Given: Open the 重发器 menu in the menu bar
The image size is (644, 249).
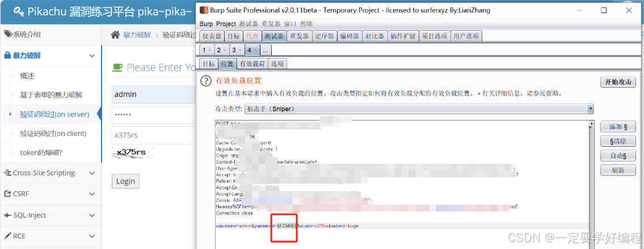Looking at the screenshot, I should tap(270, 24).
